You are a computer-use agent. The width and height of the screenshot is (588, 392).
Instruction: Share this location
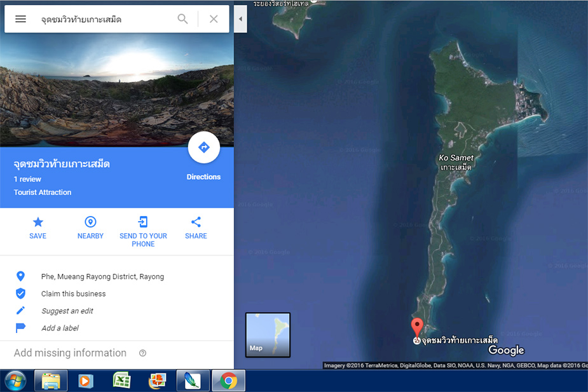point(196,227)
